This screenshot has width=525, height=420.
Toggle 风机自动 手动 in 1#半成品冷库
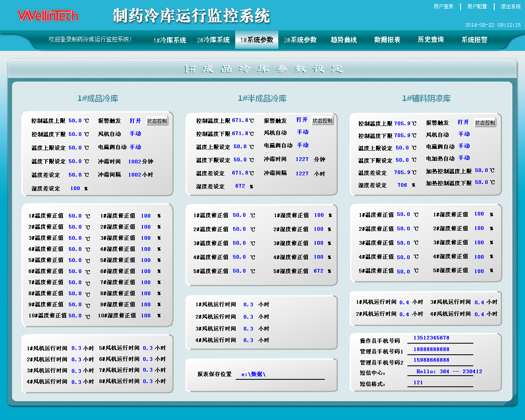tap(303, 132)
